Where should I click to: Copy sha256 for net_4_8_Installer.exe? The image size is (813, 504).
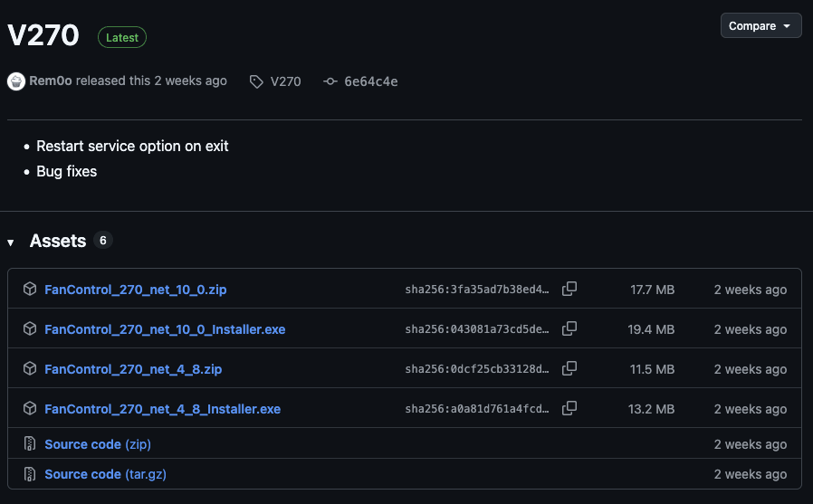(569, 408)
